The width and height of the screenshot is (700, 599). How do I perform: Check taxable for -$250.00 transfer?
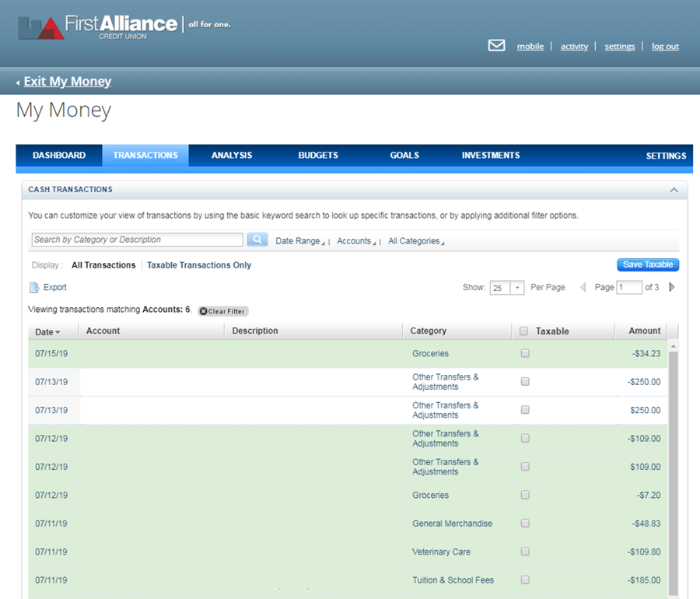(x=525, y=381)
